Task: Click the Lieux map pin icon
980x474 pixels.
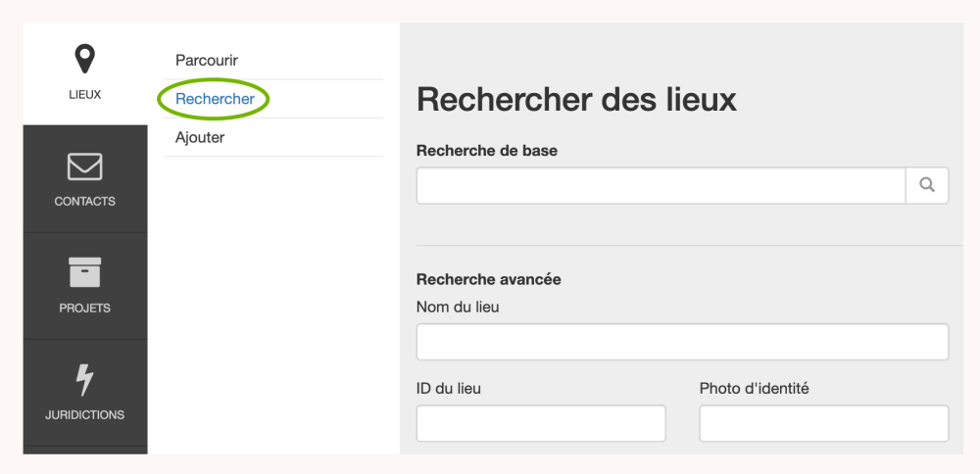Action: click(85, 59)
